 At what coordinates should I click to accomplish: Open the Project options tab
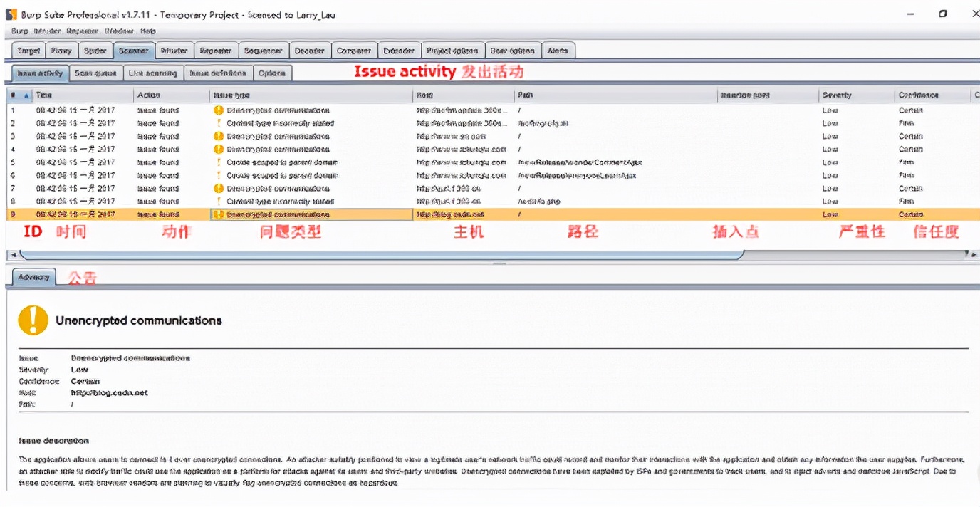tap(452, 51)
